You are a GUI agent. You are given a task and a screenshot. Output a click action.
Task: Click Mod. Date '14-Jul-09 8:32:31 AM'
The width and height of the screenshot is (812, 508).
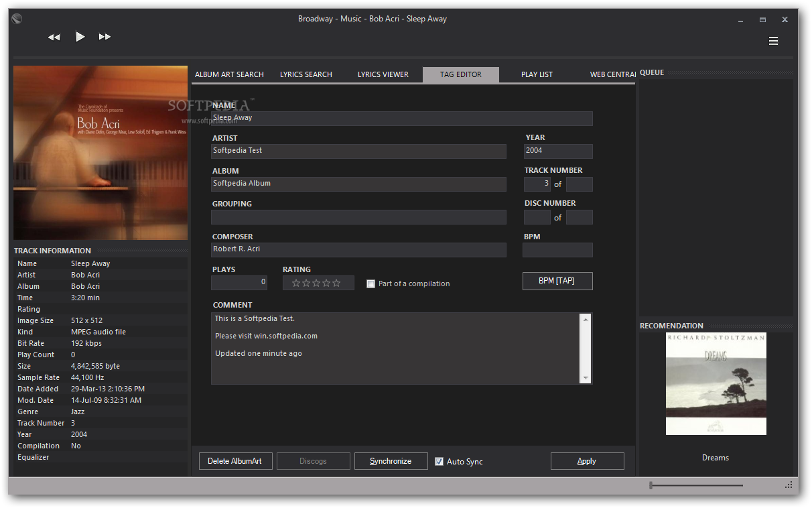tap(101, 400)
